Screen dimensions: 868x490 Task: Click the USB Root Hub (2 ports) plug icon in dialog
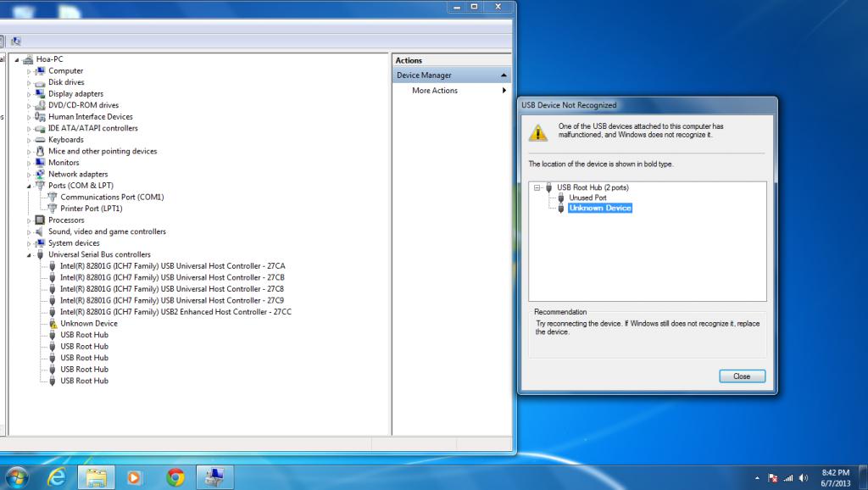(x=548, y=187)
